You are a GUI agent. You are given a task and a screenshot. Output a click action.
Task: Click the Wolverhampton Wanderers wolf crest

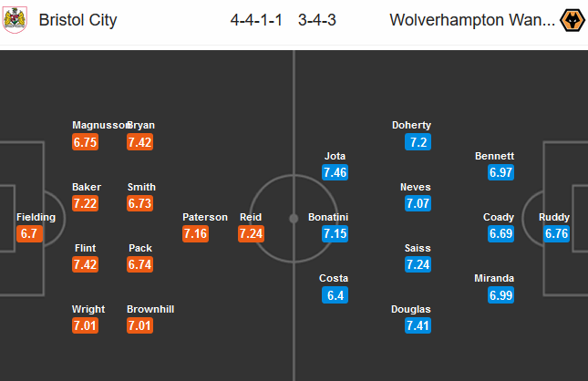click(x=571, y=19)
